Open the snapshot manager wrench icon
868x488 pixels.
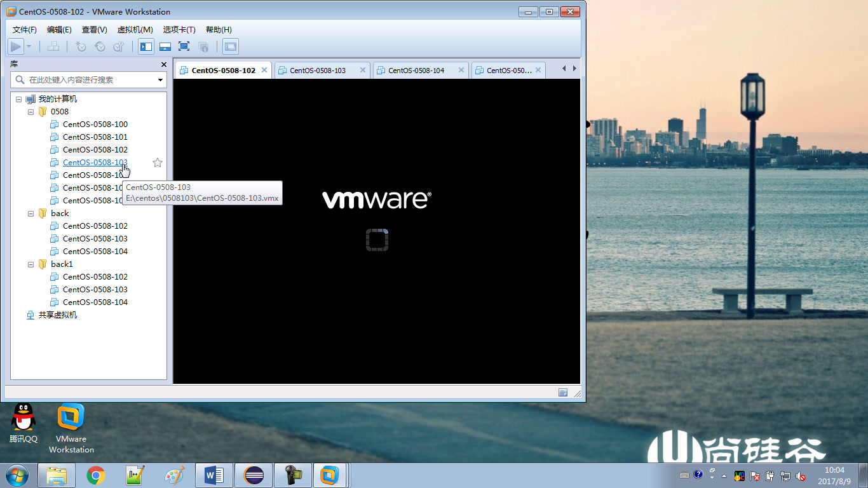[x=119, y=46]
